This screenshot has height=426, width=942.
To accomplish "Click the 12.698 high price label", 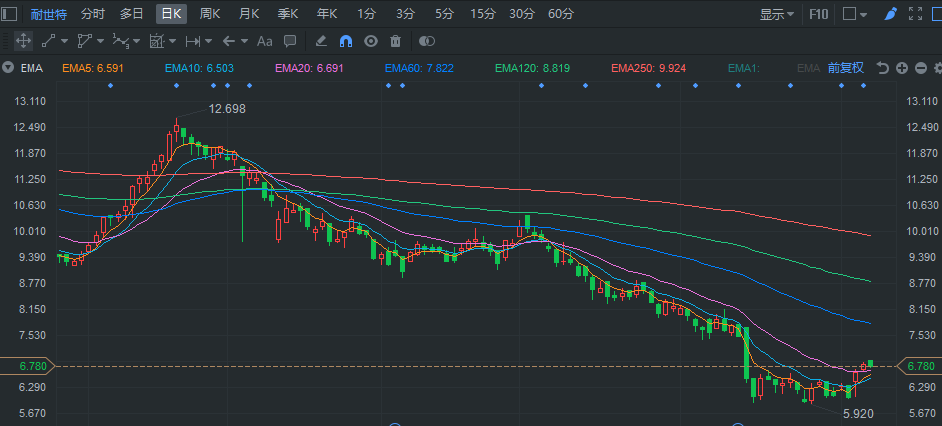I will click(227, 109).
